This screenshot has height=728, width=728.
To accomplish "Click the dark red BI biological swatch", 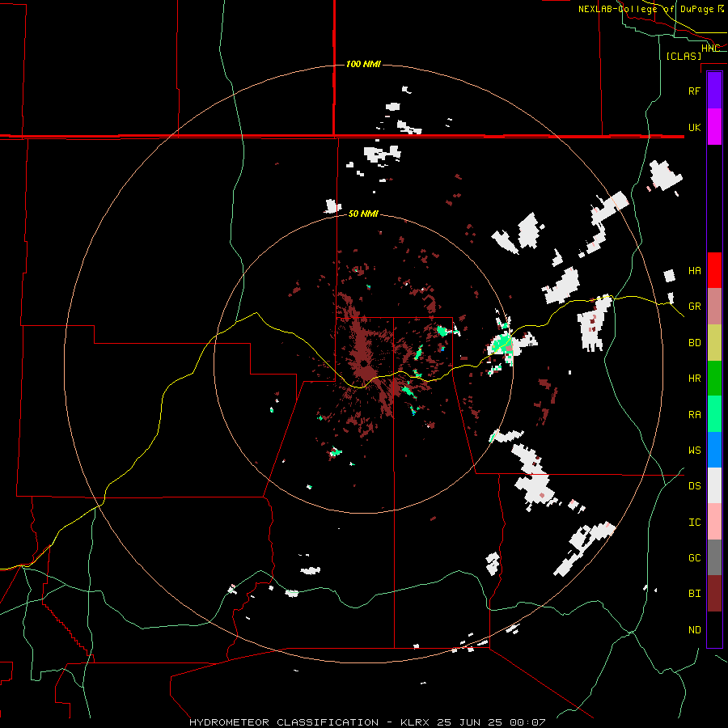I will [x=714, y=594].
